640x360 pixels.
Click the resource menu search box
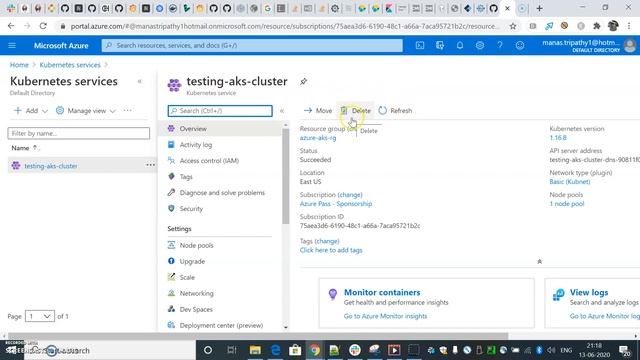pyautogui.click(x=220, y=111)
